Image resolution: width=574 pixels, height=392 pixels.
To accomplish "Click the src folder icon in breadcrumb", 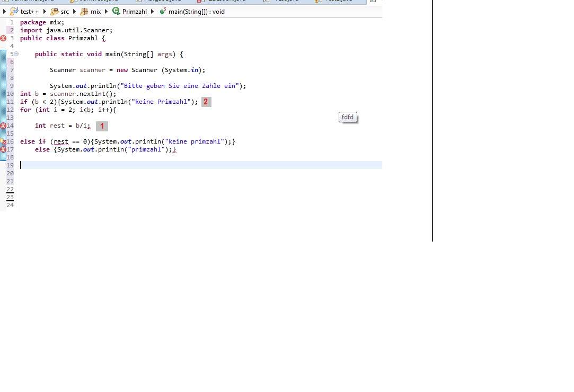I will click(54, 11).
